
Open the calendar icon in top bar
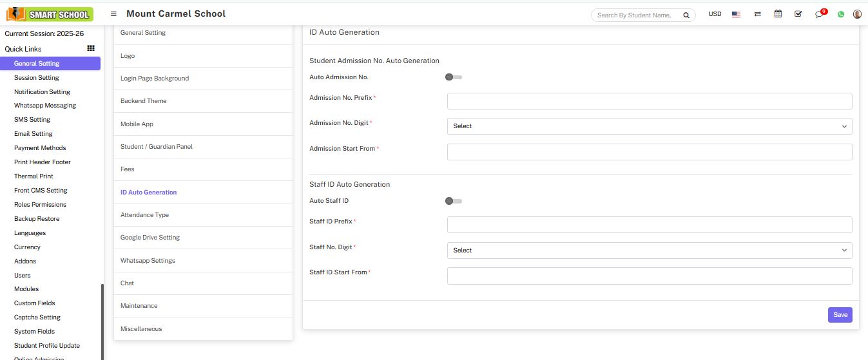click(778, 14)
